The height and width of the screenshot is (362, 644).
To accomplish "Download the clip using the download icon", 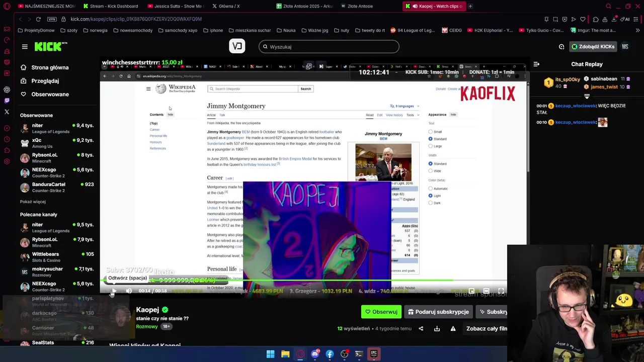I will point(437,329).
